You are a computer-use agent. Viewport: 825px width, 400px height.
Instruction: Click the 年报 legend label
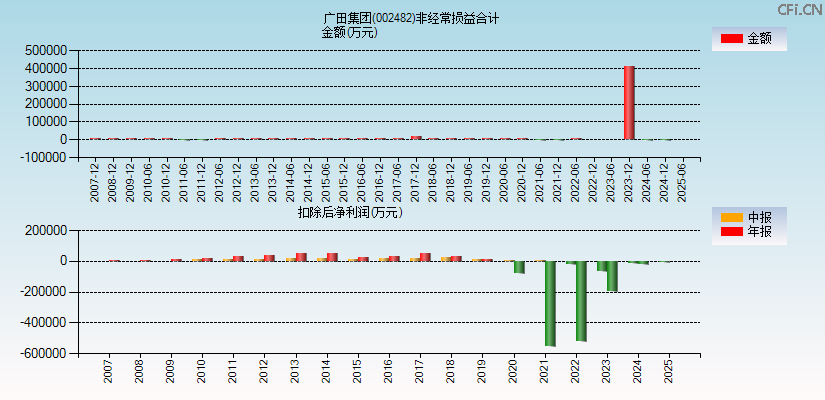pyautogui.click(x=759, y=232)
